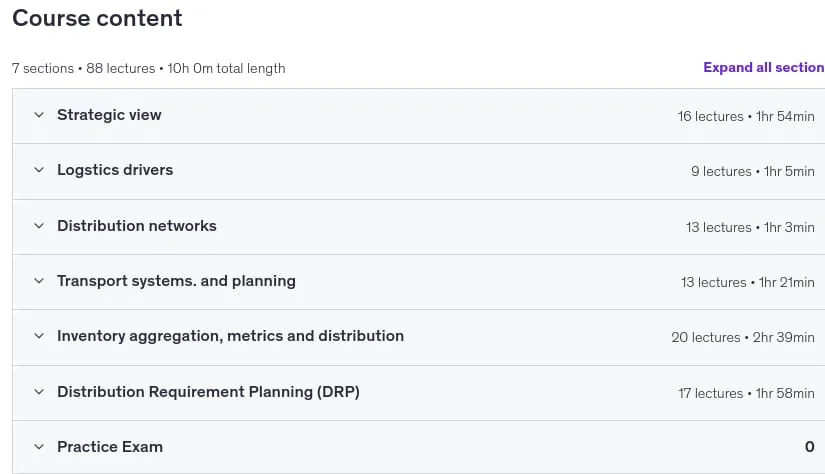The width and height of the screenshot is (825, 474).
Task: Click the 17 lectures • 1hr 58min label
Action: click(x=746, y=393)
